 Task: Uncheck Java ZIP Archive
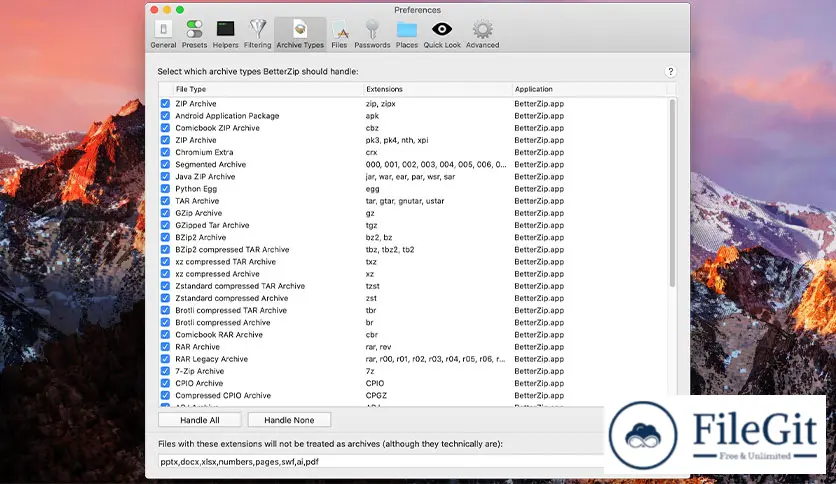(165, 176)
